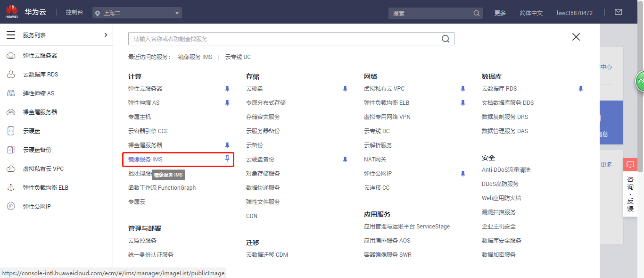Open the 上海二 region dropdown
The image size is (644, 278).
click(x=137, y=13)
